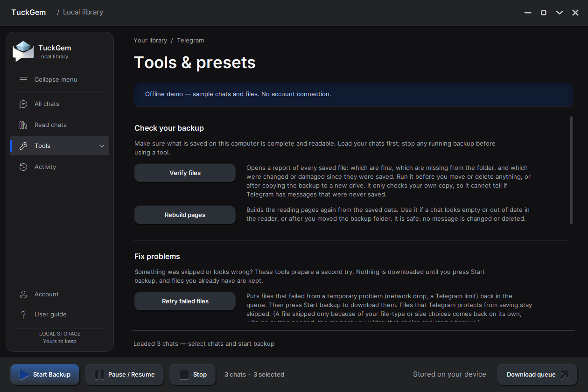Stop the running backup

pyautogui.click(x=193, y=375)
